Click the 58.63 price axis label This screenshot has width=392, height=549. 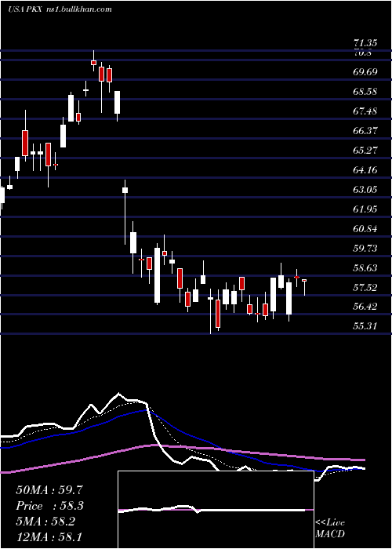tap(365, 268)
